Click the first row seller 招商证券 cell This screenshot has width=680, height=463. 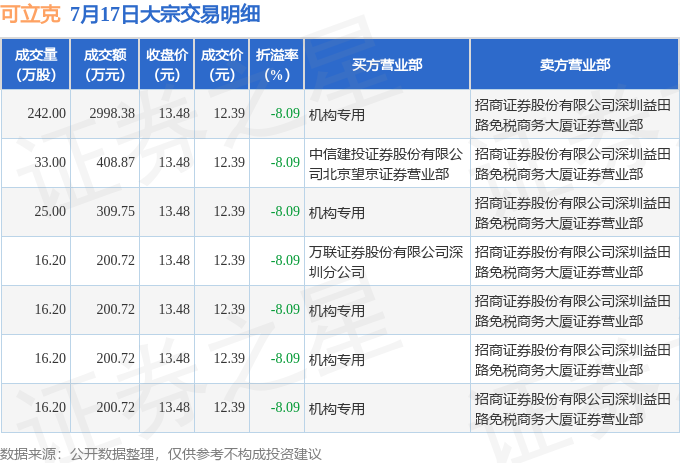pos(572,115)
